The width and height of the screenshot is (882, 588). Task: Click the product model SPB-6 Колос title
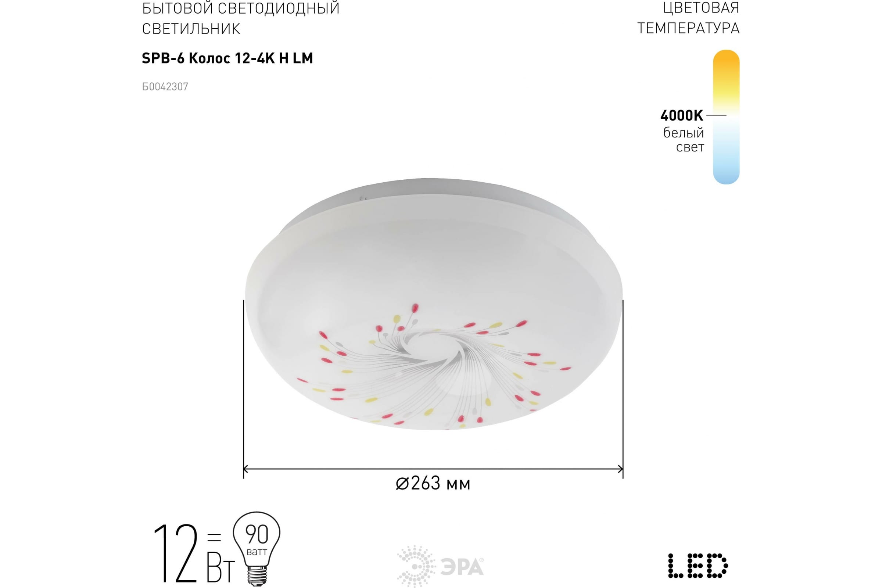pos(227,58)
